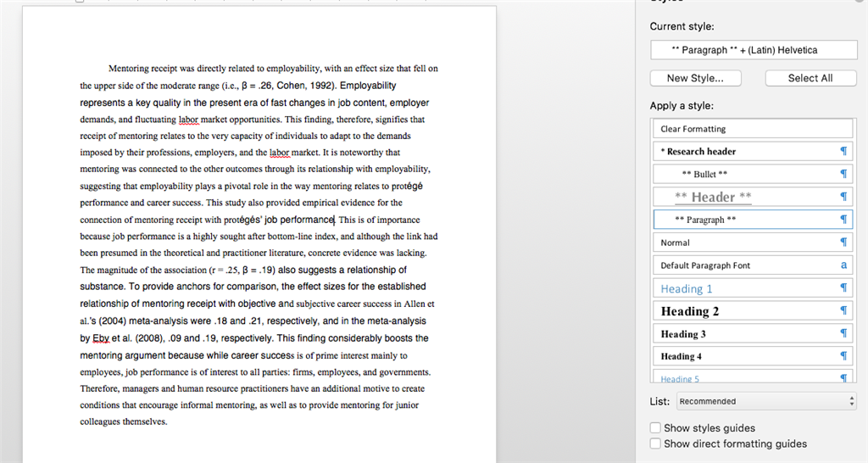Enable Show direct formatting guides checkbox
This screenshot has height=463, width=868.
(655, 443)
